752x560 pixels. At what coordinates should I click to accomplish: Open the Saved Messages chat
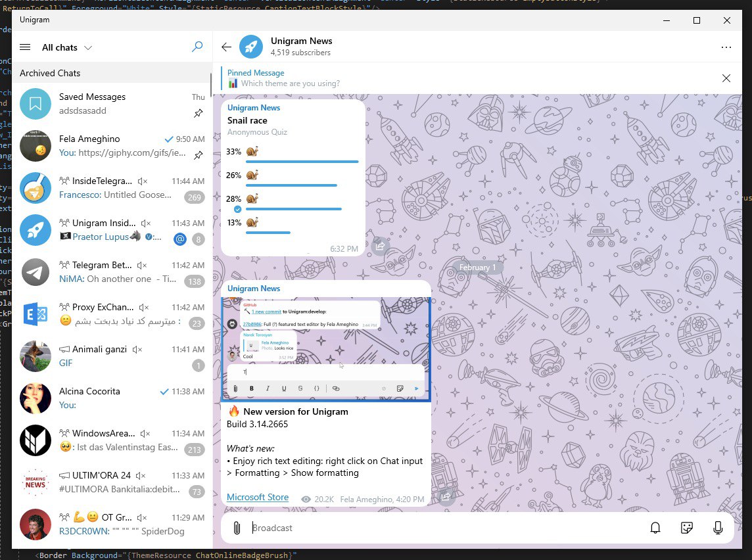point(111,104)
